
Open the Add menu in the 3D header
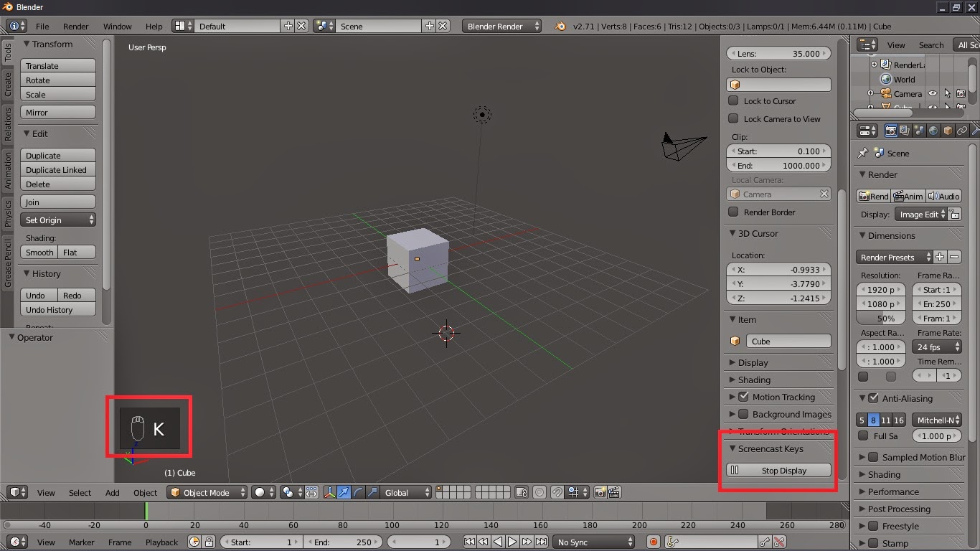113,493
